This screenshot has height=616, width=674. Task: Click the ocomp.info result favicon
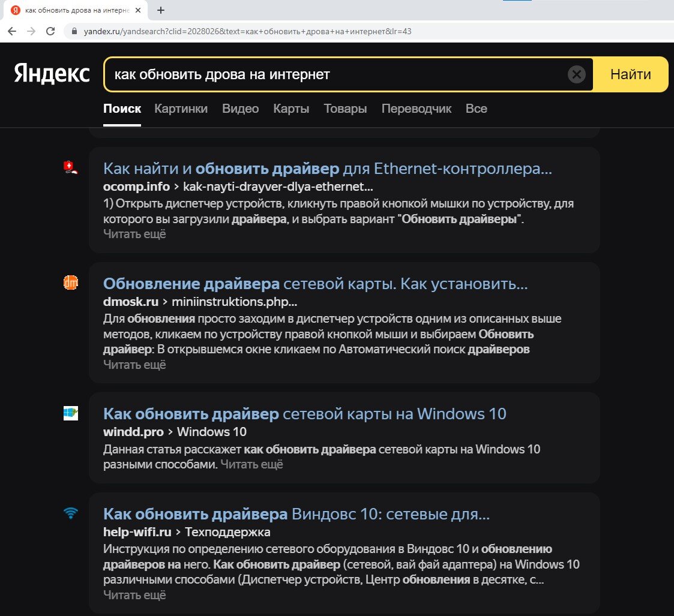(x=70, y=167)
